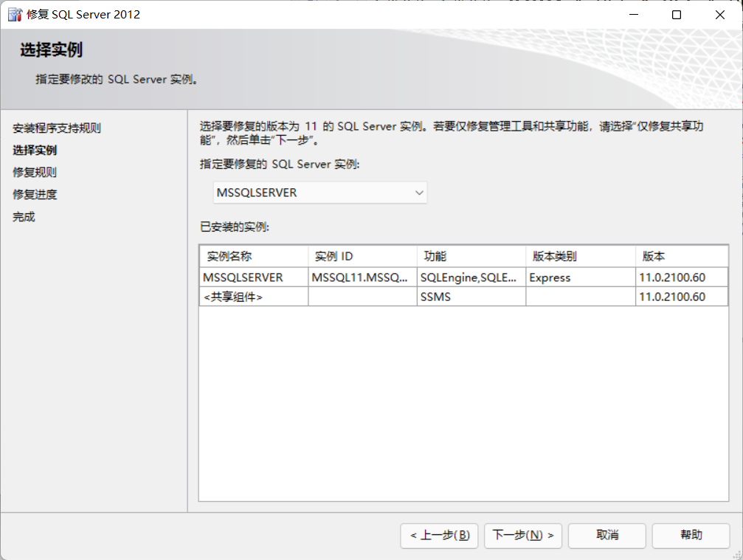
Task: Select the 安装程序支持规则 step in sidebar
Action: [56, 128]
